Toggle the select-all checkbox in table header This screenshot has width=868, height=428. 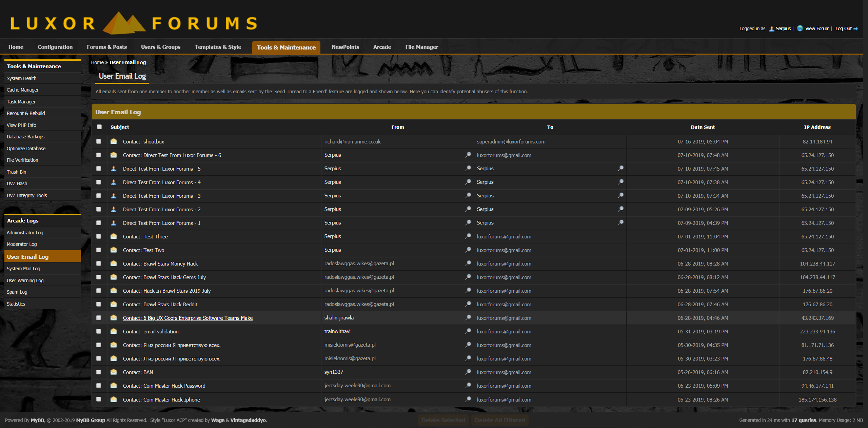pyautogui.click(x=99, y=127)
